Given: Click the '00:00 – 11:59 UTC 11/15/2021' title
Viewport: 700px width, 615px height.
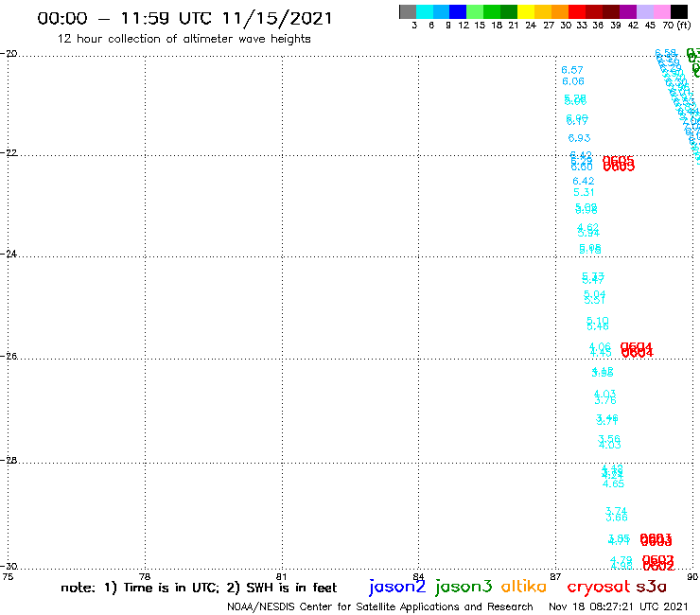Looking at the screenshot, I should (x=184, y=18).
